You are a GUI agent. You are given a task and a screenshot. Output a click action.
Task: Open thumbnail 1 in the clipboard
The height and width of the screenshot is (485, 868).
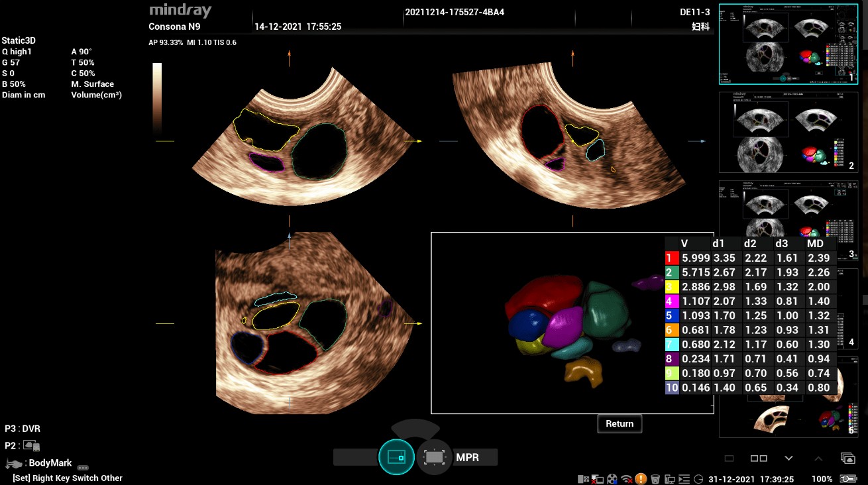pos(788,43)
